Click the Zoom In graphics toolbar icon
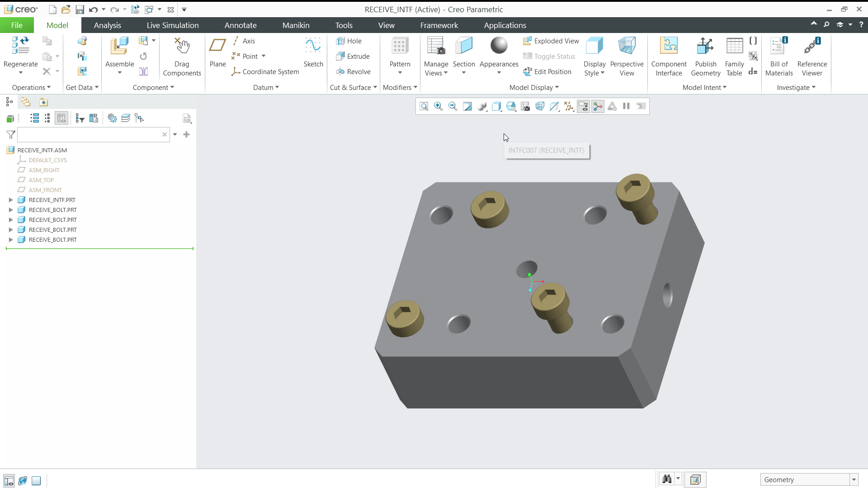This screenshot has width=868, height=488. coord(438,106)
